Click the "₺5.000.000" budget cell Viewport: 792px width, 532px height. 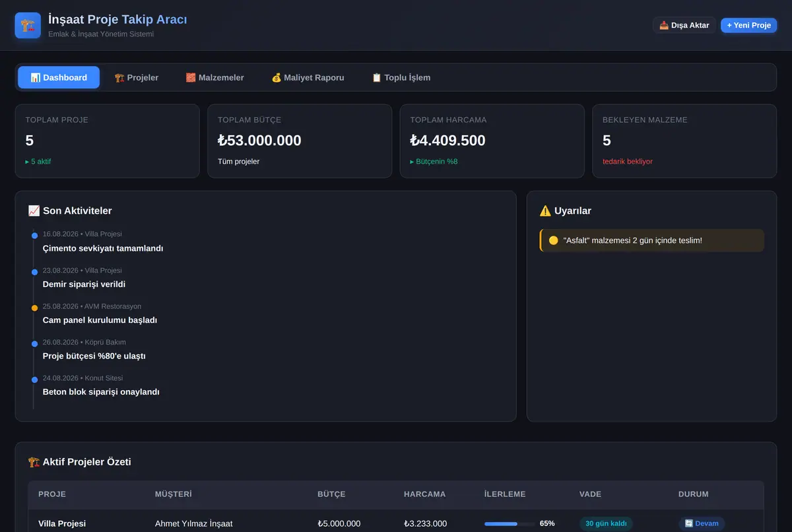click(339, 524)
